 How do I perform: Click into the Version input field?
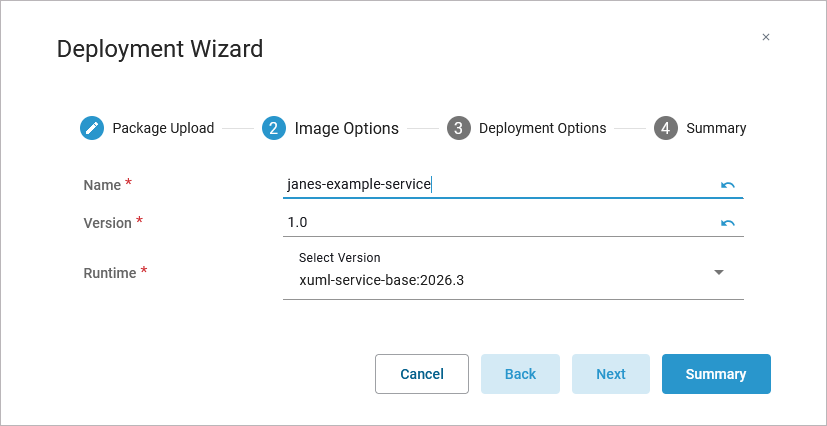tap(498, 222)
